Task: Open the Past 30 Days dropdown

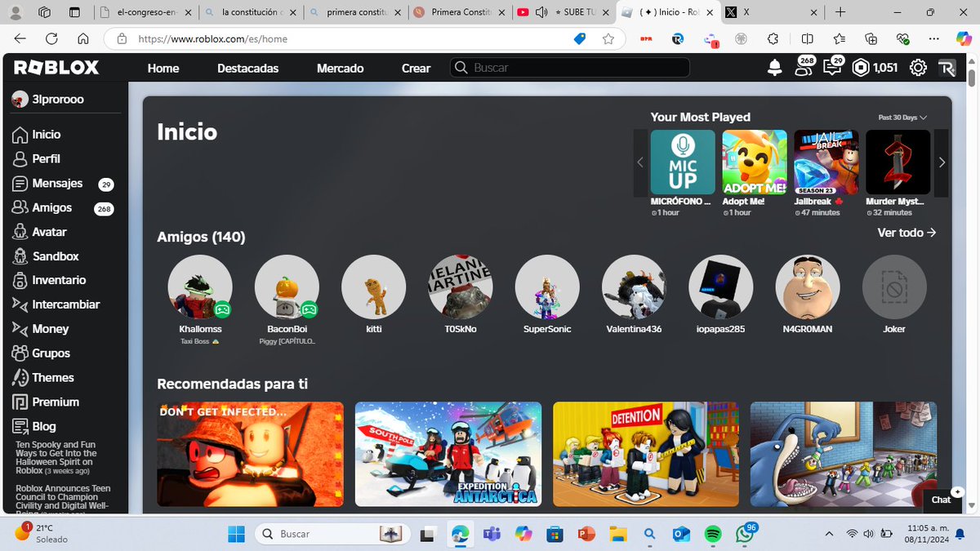Action: click(x=901, y=117)
